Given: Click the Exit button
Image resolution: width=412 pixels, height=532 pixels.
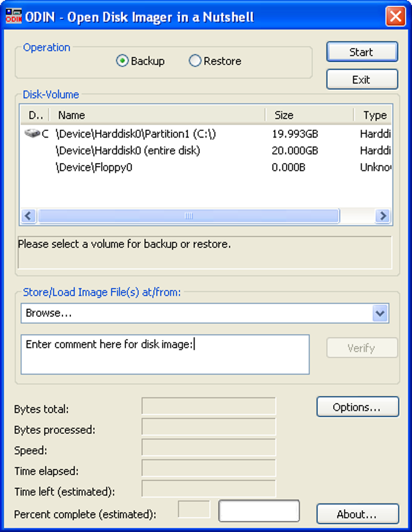Looking at the screenshot, I should [x=362, y=79].
